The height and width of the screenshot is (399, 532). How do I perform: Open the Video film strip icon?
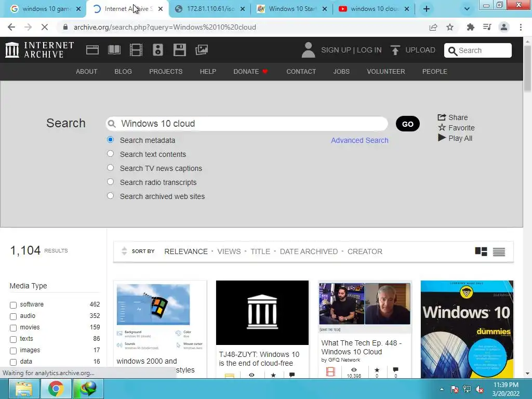click(x=136, y=50)
